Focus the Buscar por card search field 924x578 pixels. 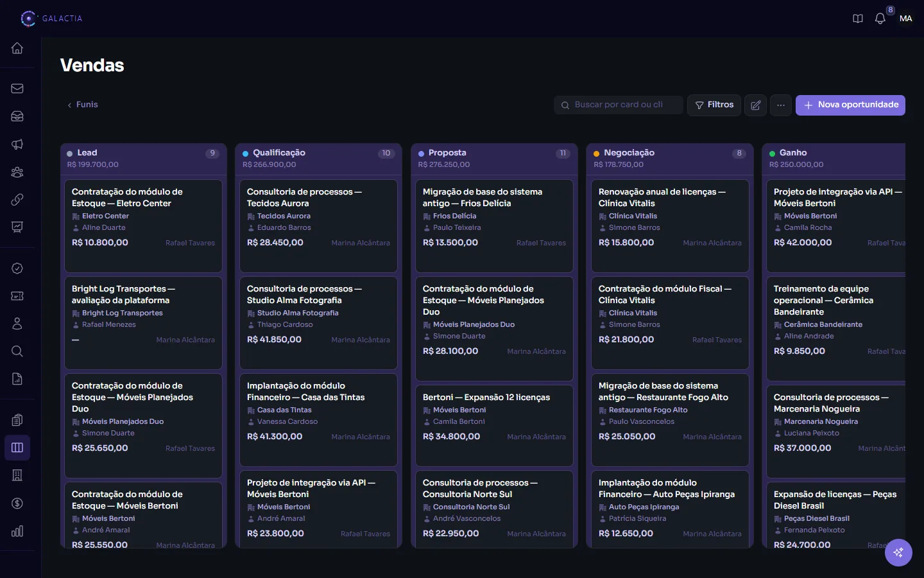(619, 105)
